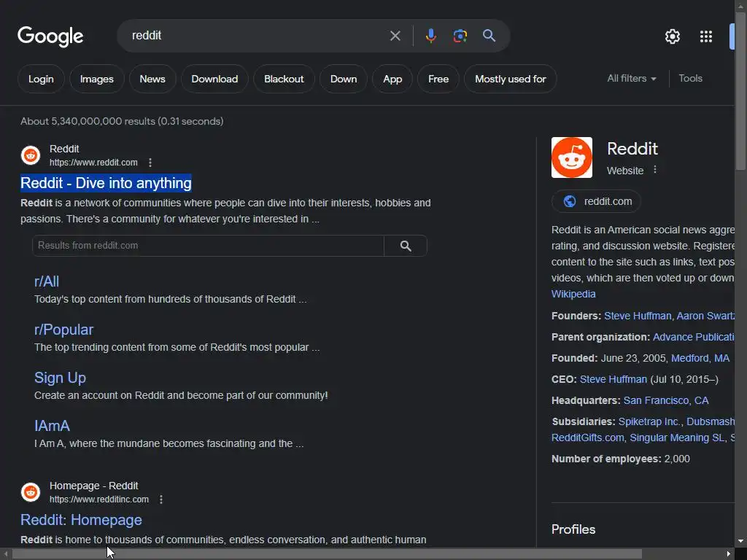Open the Wikipedia source link

573,294
